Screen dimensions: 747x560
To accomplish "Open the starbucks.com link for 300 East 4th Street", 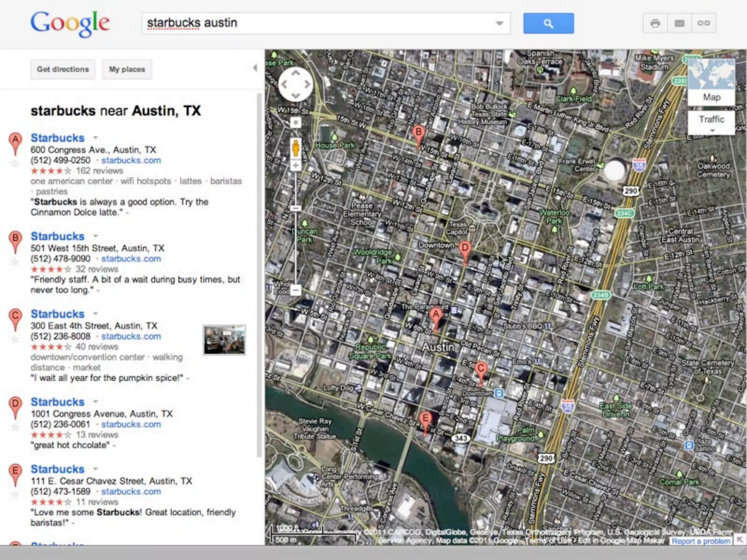I will point(131,336).
